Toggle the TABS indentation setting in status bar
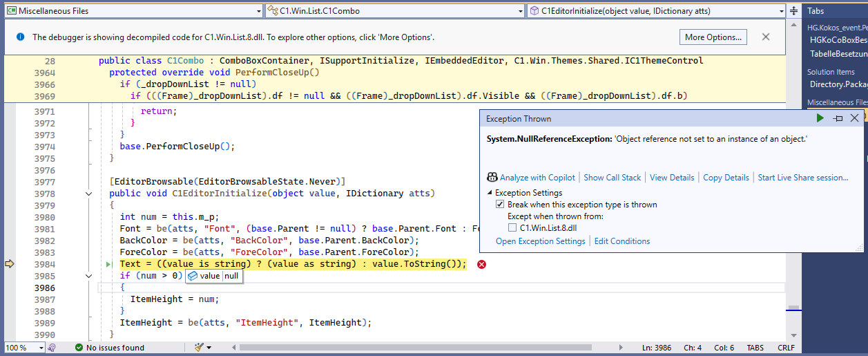Image resolution: width=868 pixels, height=356 pixels. click(755, 348)
